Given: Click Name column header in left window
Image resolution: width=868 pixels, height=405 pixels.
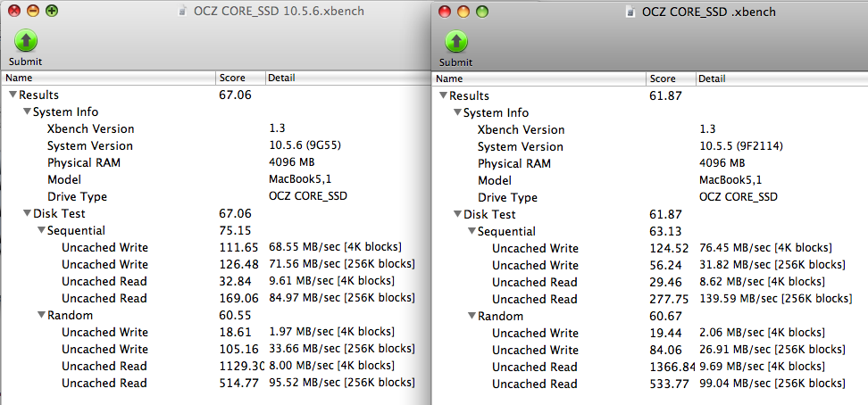Looking at the screenshot, I should (109, 78).
